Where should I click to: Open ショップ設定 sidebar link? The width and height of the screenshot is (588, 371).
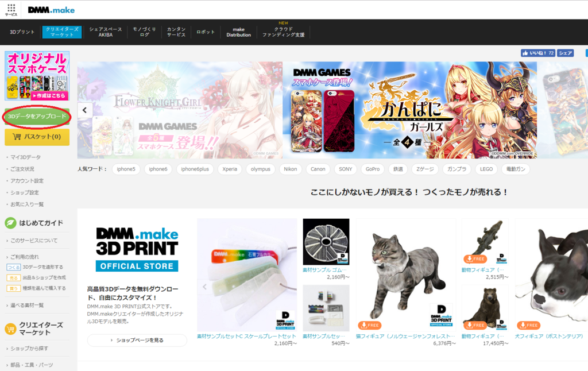24,192
